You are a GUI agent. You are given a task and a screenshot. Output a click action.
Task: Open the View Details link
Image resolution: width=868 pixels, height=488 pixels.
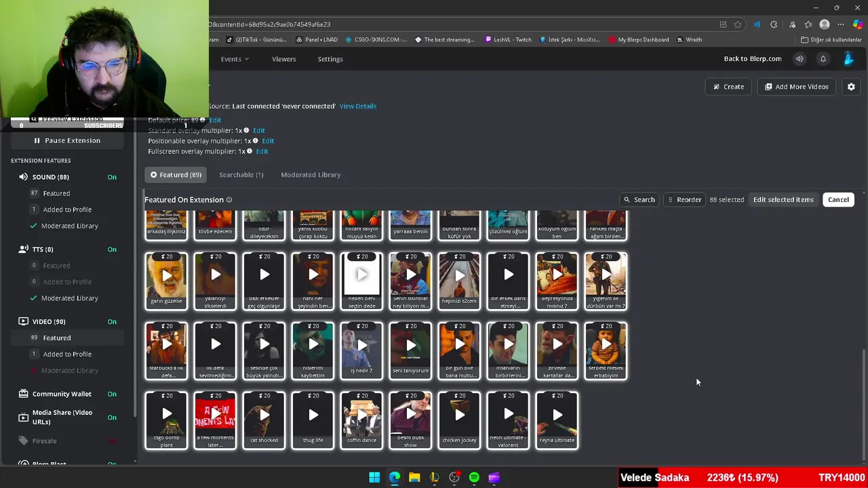pyautogui.click(x=358, y=106)
